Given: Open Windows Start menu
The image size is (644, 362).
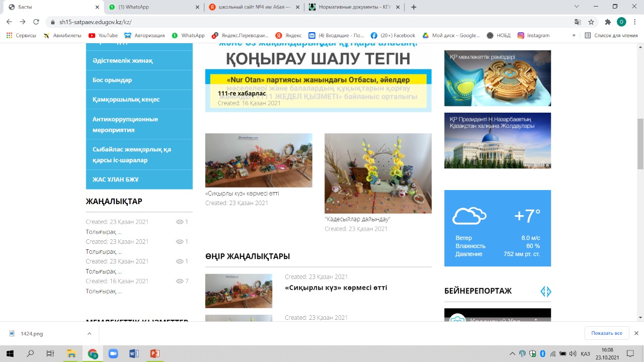Looking at the screenshot, I should click(x=10, y=354).
